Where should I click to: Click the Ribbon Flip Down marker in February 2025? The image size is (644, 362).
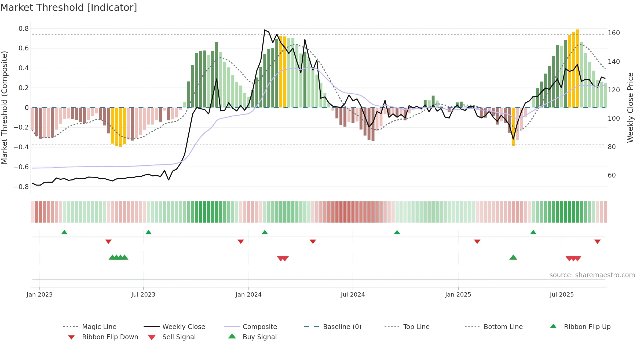pos(477,242)
